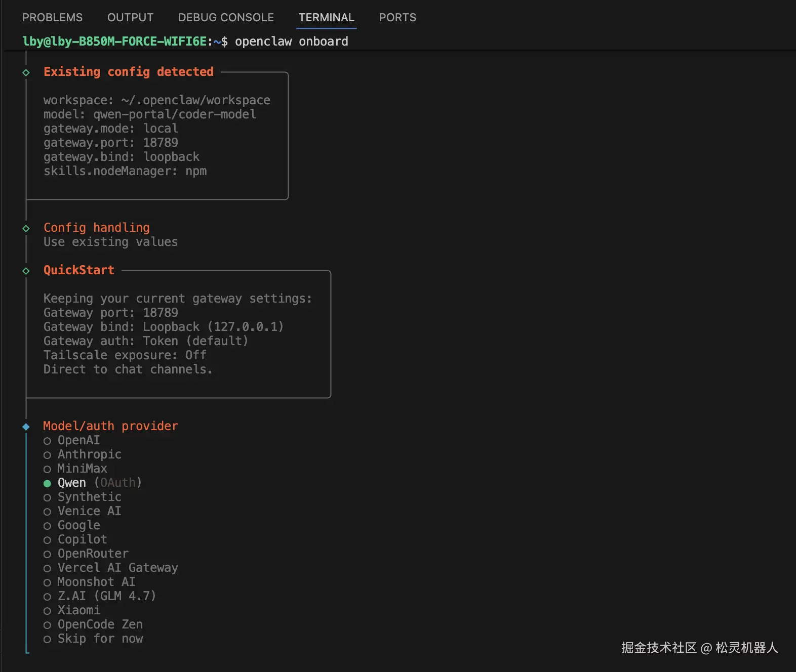The width and height of the screenshot is (796, 672).
Task: Click the green diamond beside QuickStart
Action: [26, 271]
